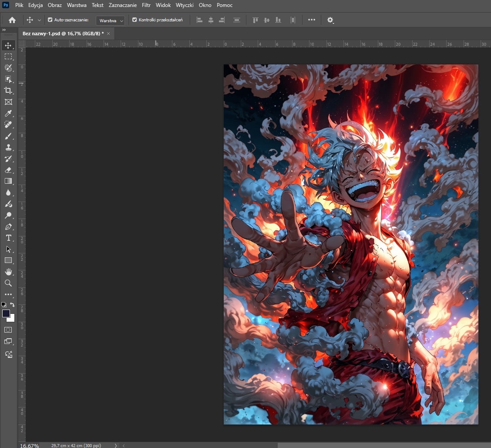This screenshot has width=491, height=448.
Task: Pick the Clone Stamp tool
Action: [x=8, y=147]
